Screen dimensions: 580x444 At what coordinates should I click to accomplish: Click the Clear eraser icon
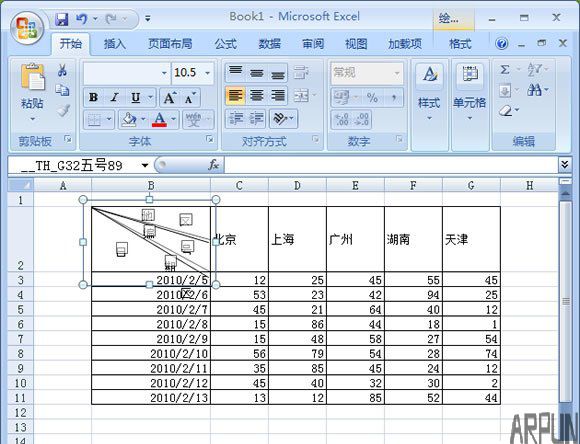click(505, 110)
